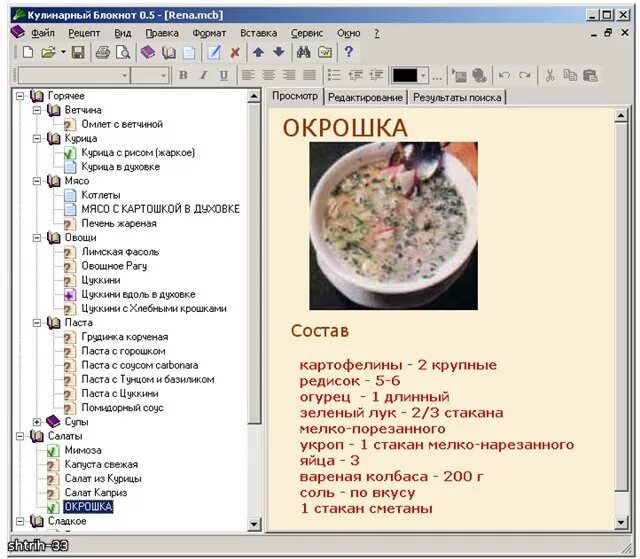Screen dimensions: 640x559
Task: Click the red X delete icon
Action: click(x=235, y=52)
